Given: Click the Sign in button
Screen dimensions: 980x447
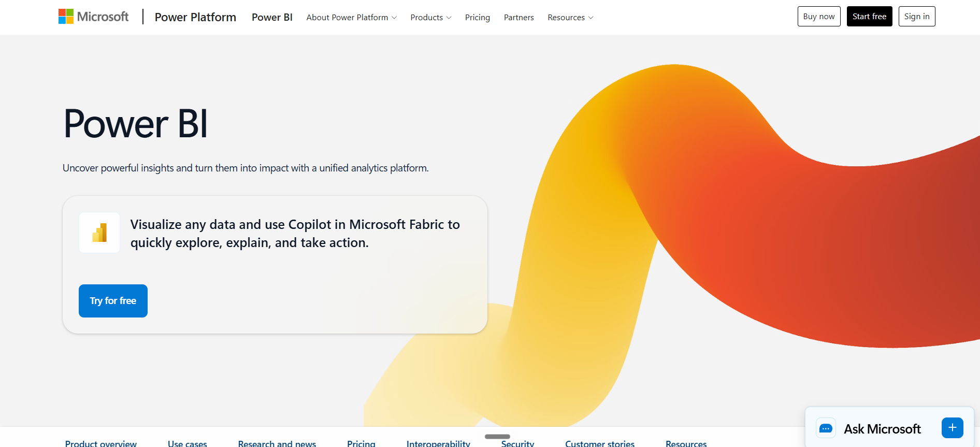Looking at the screenshot, I should 917,16.
